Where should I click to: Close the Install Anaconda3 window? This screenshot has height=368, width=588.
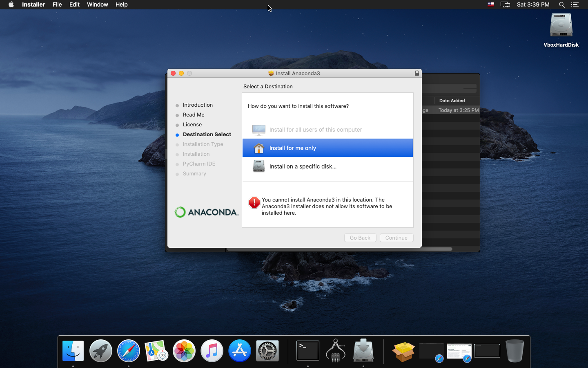[173, 73]
